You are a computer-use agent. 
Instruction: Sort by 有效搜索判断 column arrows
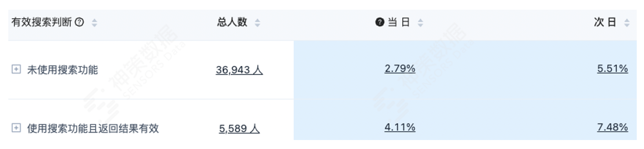click(x=94, y=23)
